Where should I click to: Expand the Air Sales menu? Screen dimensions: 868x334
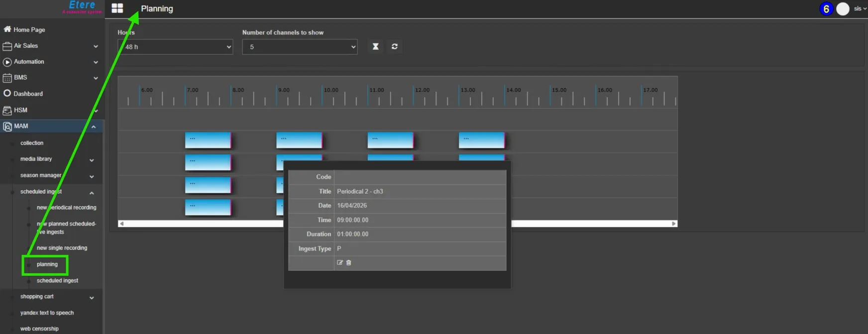click(x=96, y=46)
